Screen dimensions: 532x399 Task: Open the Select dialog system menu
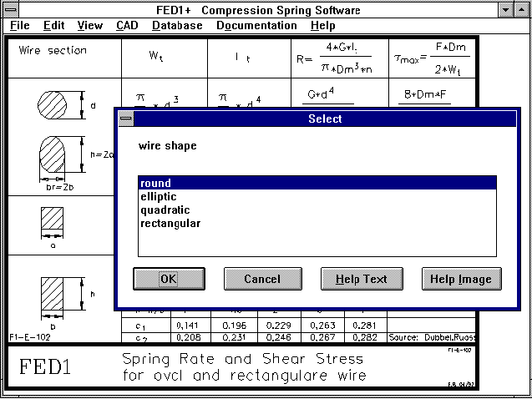pyautogui.click(x=126, y=119)
